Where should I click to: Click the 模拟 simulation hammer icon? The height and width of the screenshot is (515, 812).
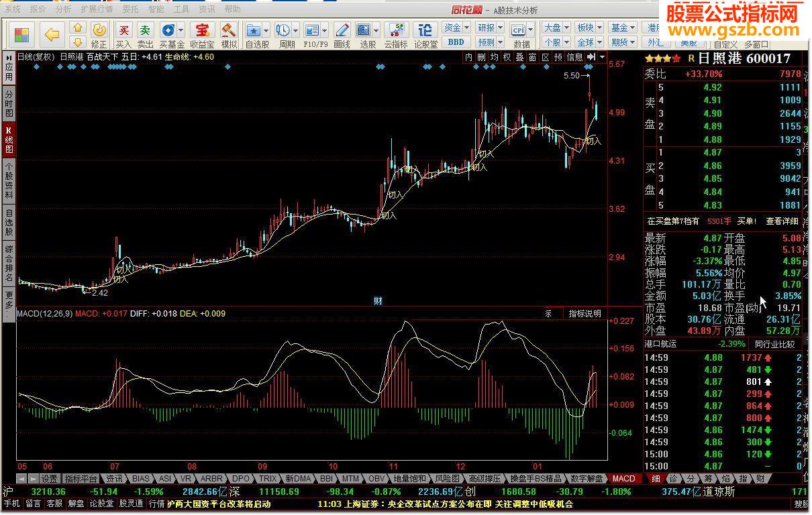[229, 35]
